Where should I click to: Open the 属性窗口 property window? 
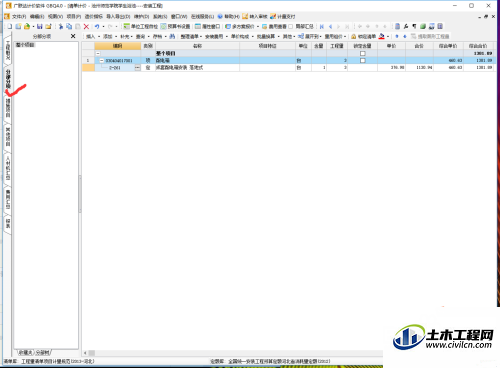208,26
